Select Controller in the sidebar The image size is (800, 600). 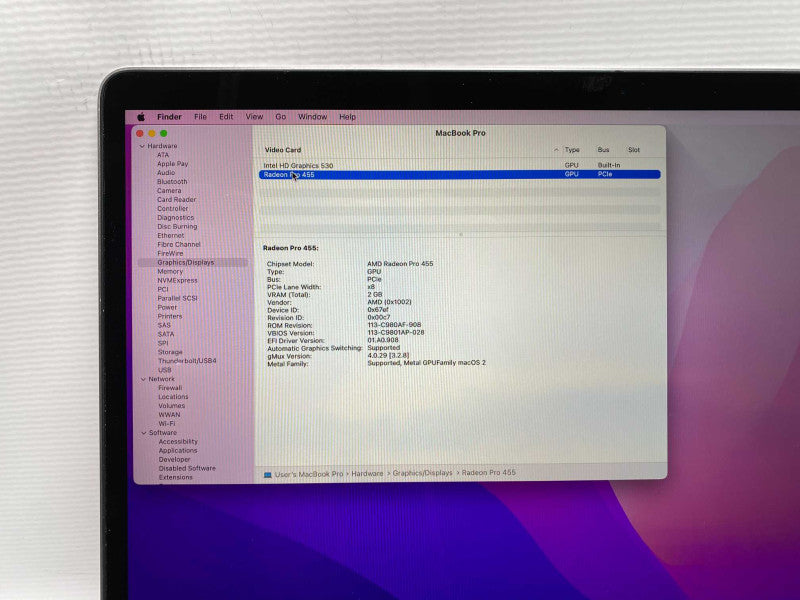[x=172, y=209]
